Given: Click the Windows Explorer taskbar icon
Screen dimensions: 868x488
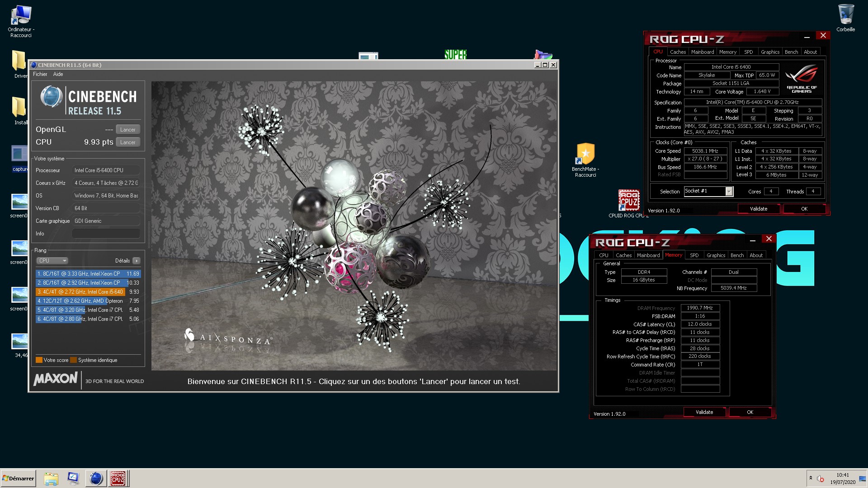Looking at the screenshot, I should [51, 479].
